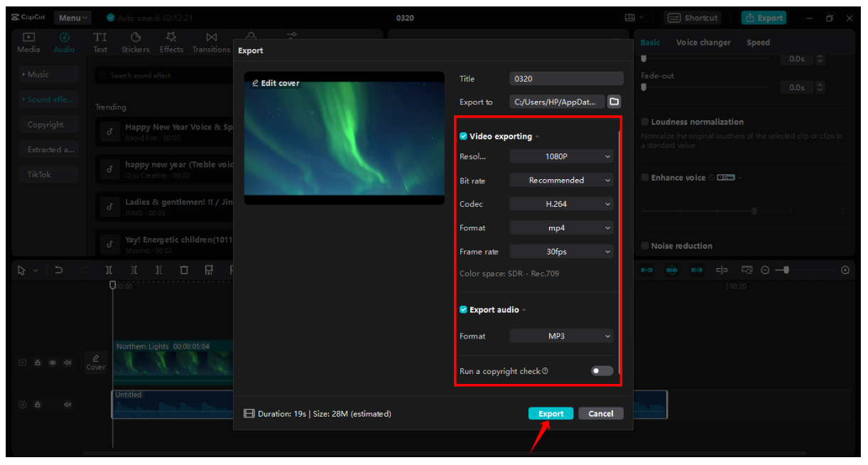Click the Search sound effect field
This screenshot has width=868, height=465.
[x=164, y=75]
